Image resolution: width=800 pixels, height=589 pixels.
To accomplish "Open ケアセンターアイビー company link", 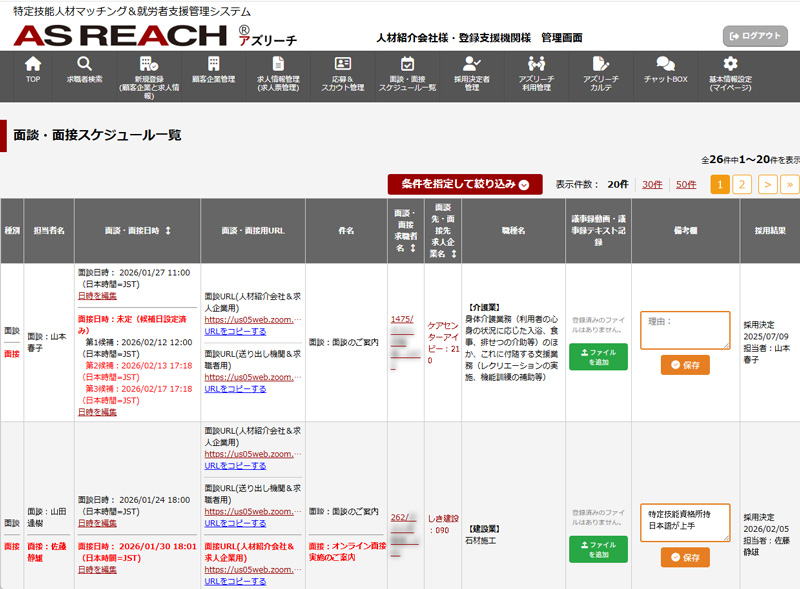I will (443, 342).
